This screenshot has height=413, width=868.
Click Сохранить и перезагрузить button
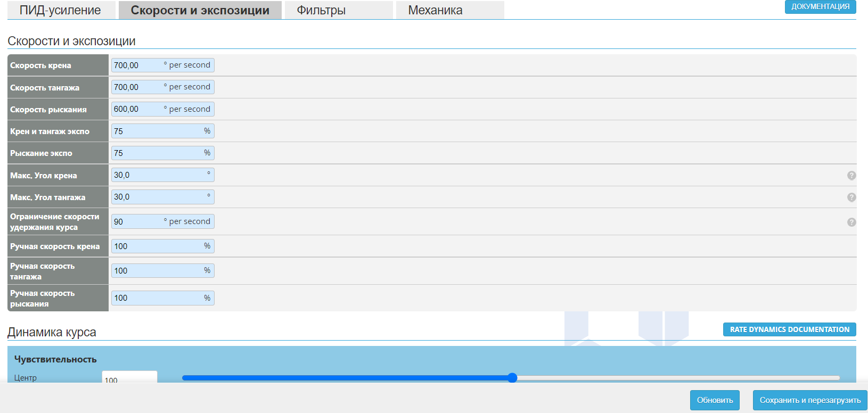[809, 400]
